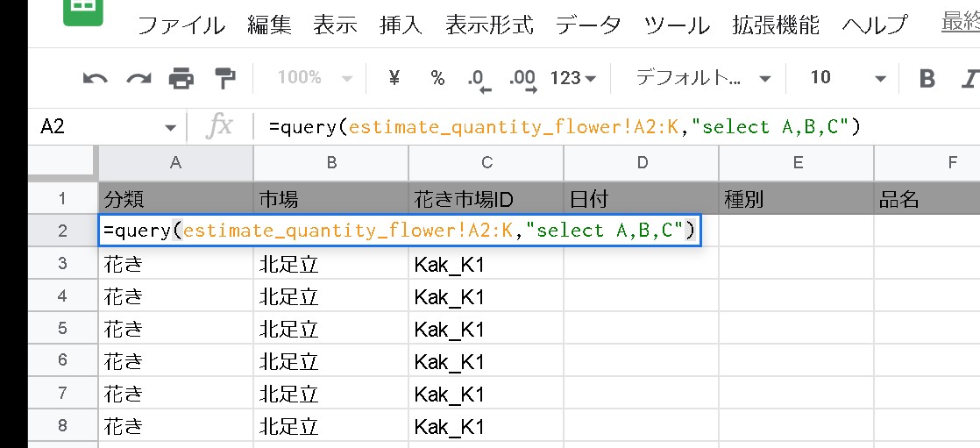Click the Undo arrow icon
Viewport: 980px width, 448px height.
pos(95,79)
